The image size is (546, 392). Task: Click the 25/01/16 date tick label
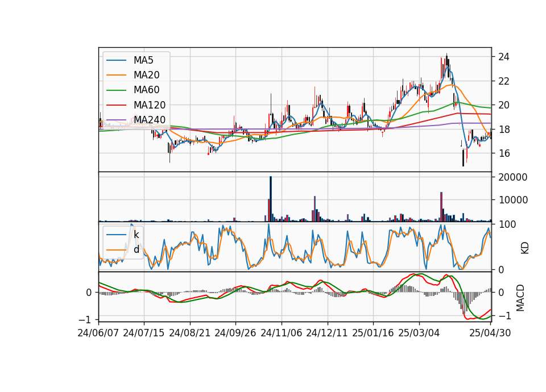tap(373, 333)
